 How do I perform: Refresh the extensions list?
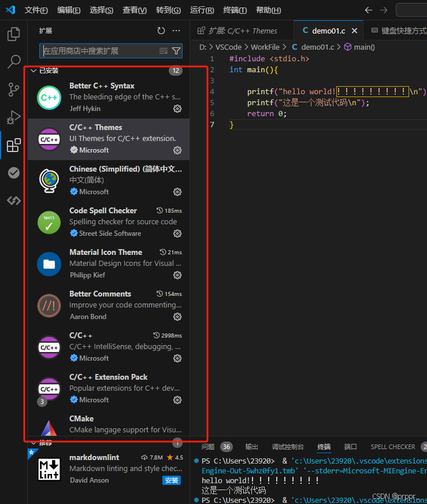pos(161,31)
